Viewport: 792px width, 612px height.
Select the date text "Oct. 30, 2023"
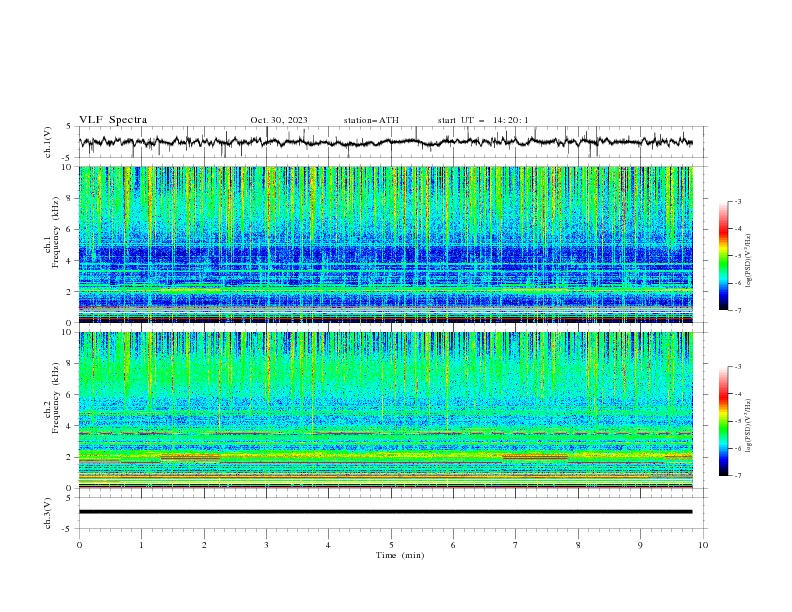point(279,120)
